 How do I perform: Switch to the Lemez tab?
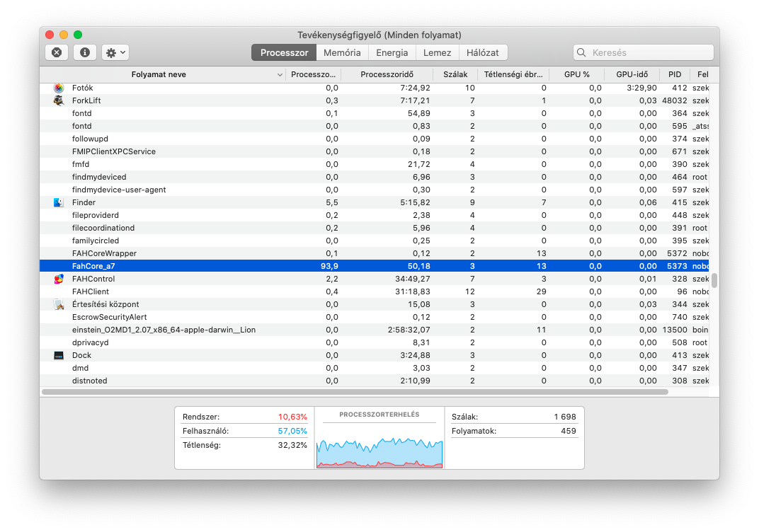(437, 53)
